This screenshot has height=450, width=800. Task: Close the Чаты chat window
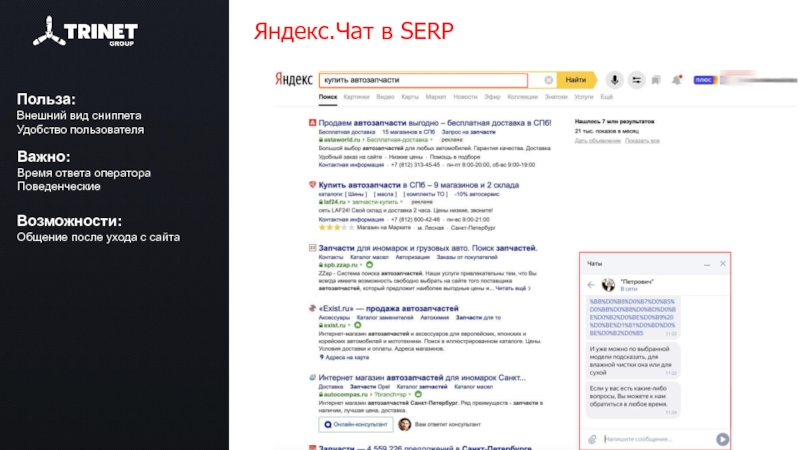(x=722, y=263)
